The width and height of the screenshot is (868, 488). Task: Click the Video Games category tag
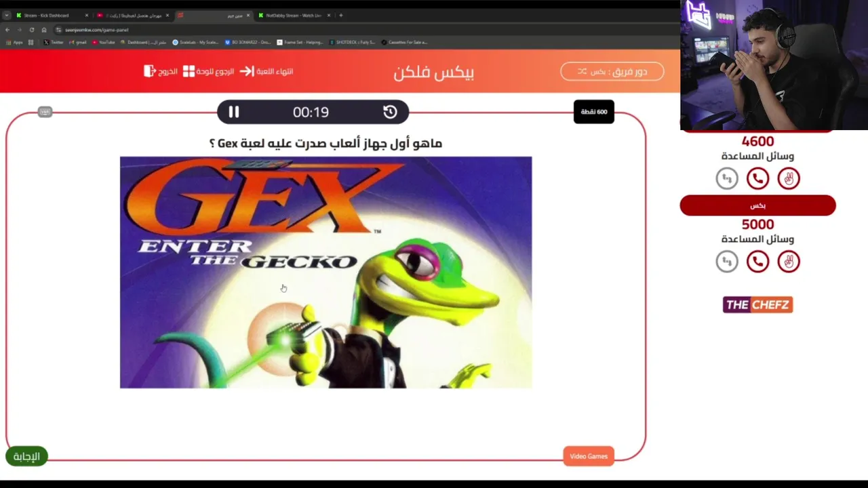(x=589, y=456)
